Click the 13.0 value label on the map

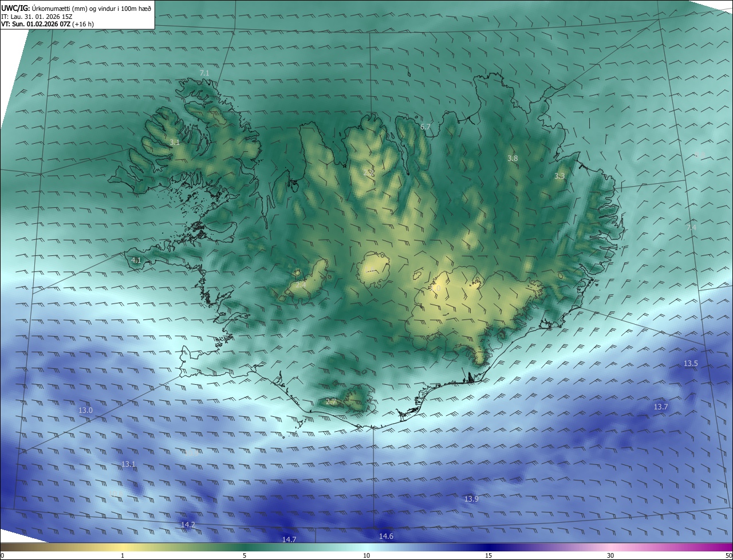click(x=85, y=410)
